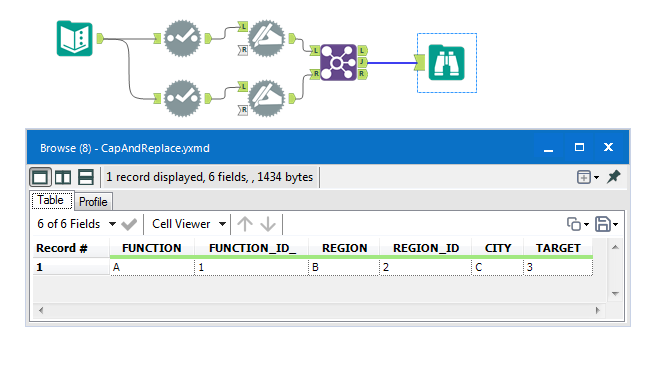Select REGION cell with value B
The width and height of the screenshot is (663, 375).
point(344,267)
